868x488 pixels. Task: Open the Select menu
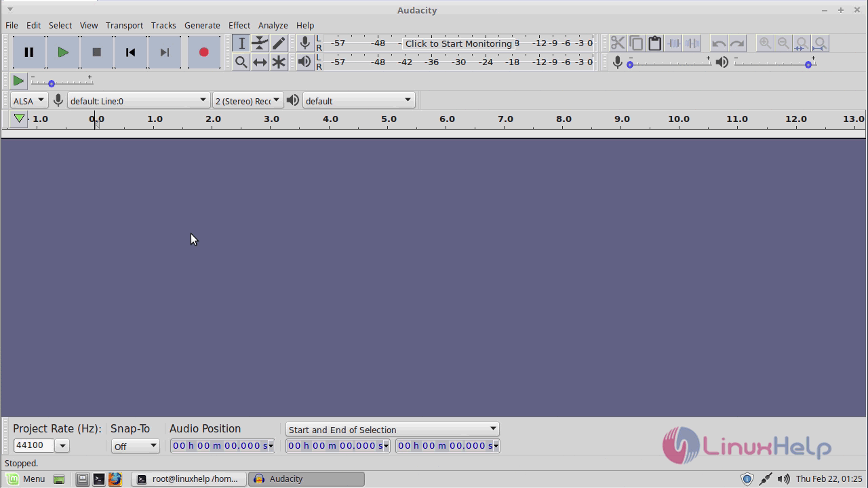pyautogui.click(x=60, y=25)
